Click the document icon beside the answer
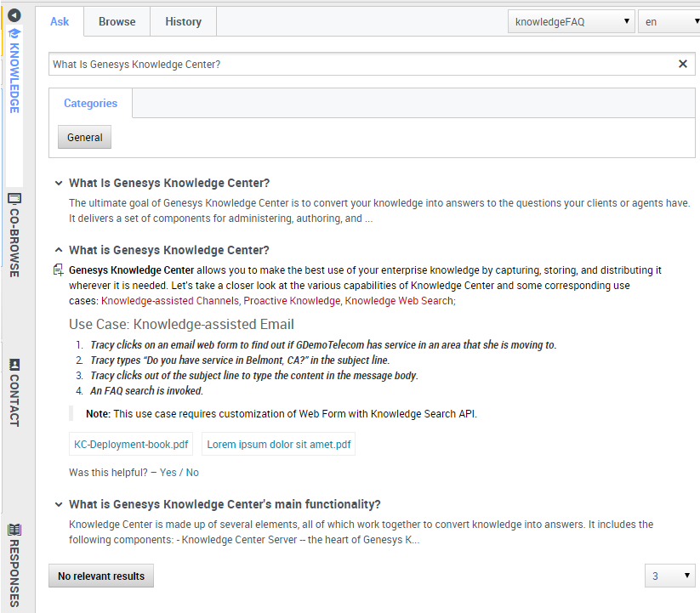Viewport: 700px width, 613px height. coord(58,270)
